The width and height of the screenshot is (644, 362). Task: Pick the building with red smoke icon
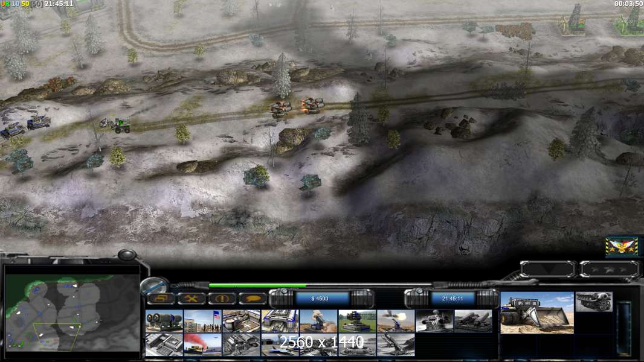pos(202,344)
